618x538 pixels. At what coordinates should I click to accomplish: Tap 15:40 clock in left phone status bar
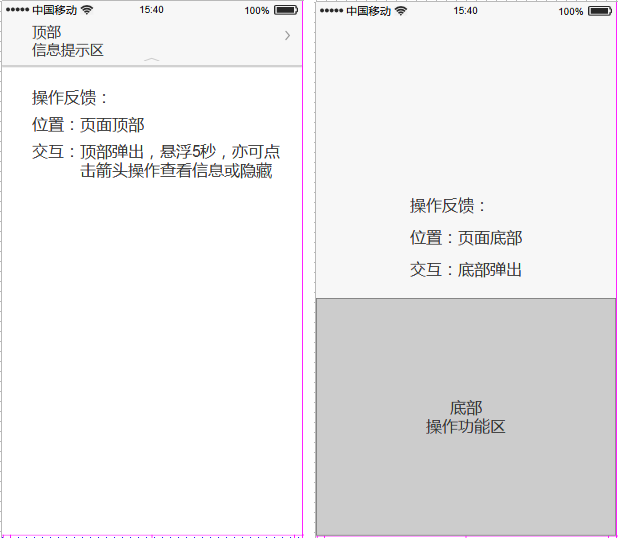pos(151,10)
